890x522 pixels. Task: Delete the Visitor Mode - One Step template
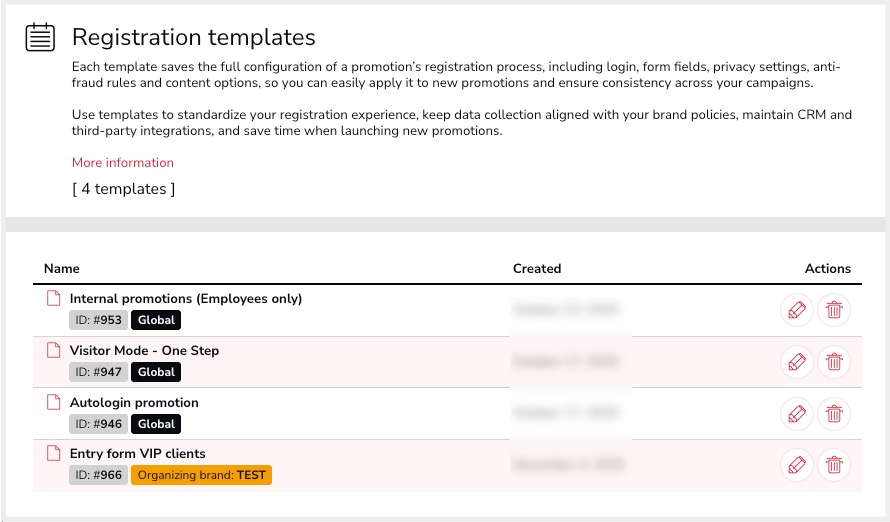tap(834, 362)
